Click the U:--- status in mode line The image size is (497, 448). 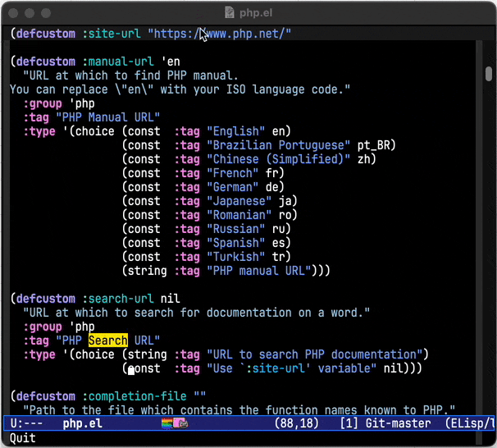[x=26, y=423]
